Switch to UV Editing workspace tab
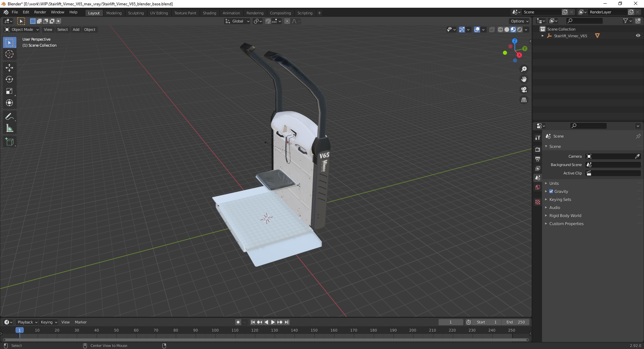 click(x=159, y=13)
